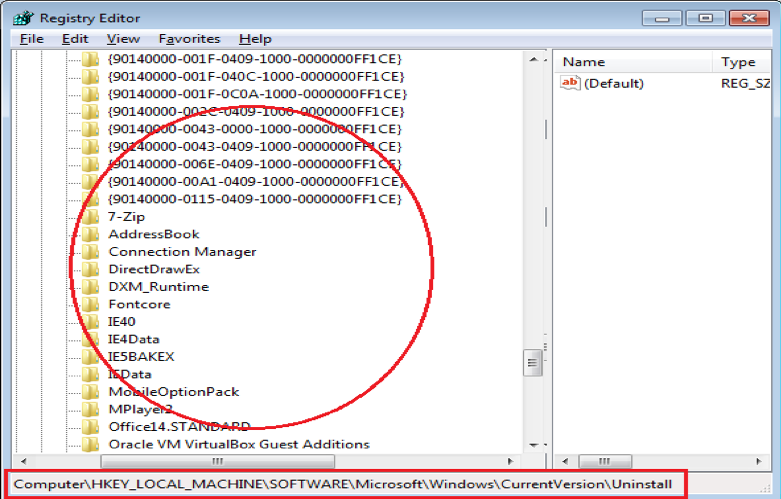Select the Office14.STANDARD key
This screenshot has height=499, width=781.
point(179,427)
